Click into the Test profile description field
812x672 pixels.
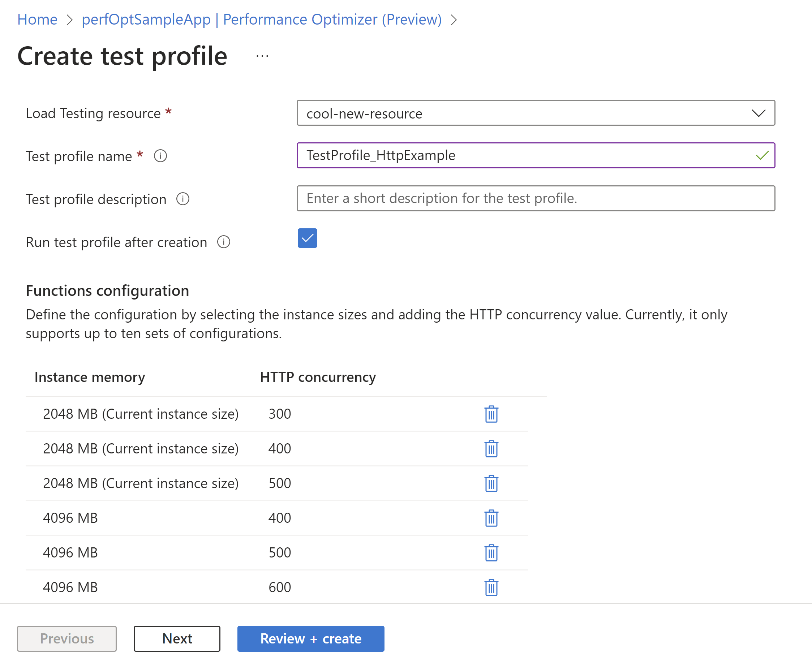coord(536,198)
